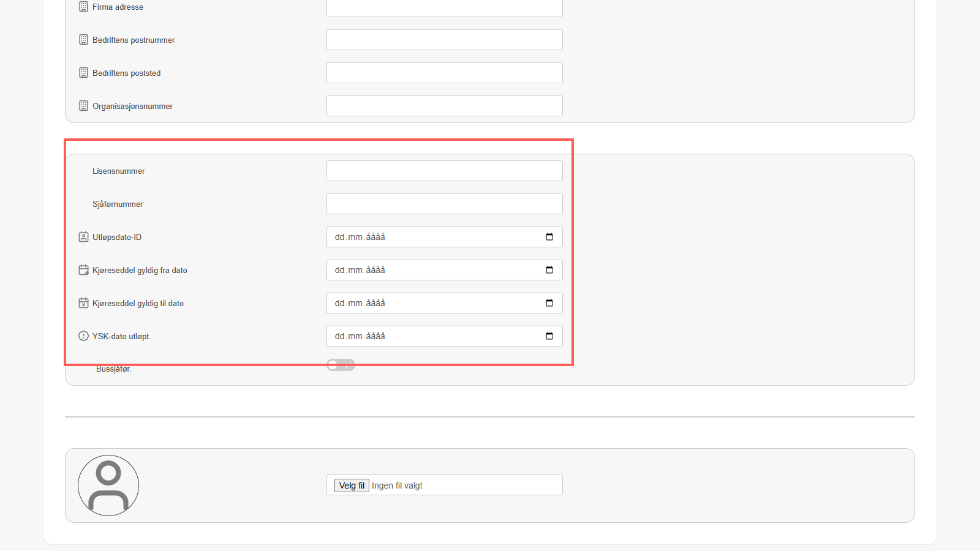980x551 pixels.
Task: Click the warning icon beside YSK-dato utløpt
Action: point(84,336)
